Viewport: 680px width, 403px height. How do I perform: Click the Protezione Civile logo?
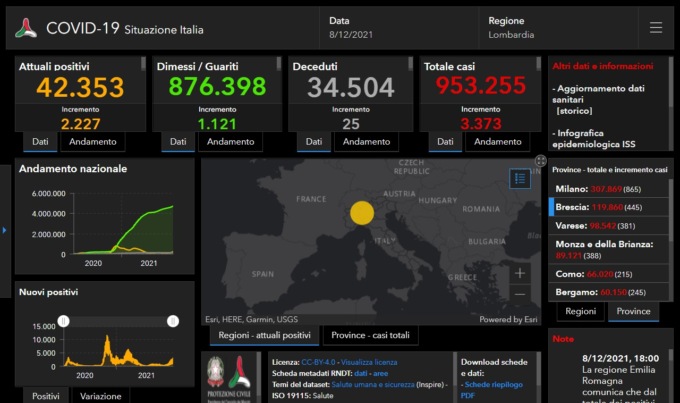tap(227, 376)
